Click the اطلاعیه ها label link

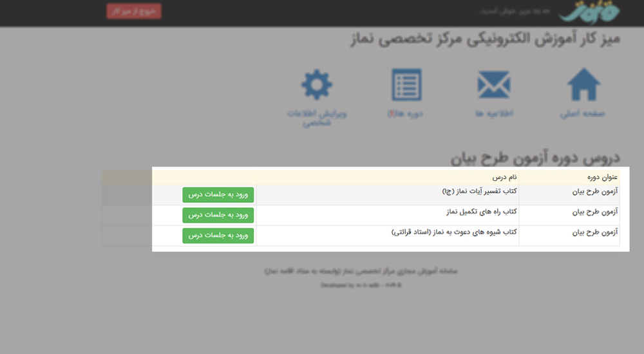493,114
